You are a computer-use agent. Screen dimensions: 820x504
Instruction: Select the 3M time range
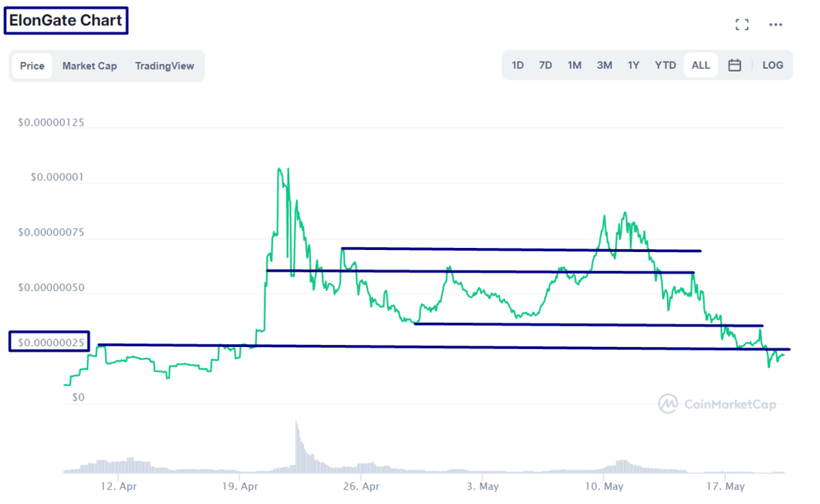tap(604, 66)
